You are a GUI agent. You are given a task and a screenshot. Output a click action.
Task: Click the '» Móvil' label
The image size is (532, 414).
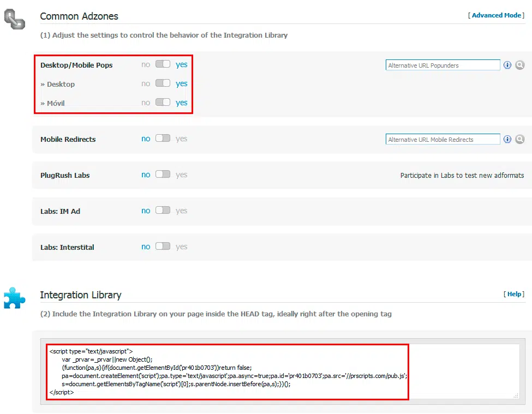(x=52, y=103)
